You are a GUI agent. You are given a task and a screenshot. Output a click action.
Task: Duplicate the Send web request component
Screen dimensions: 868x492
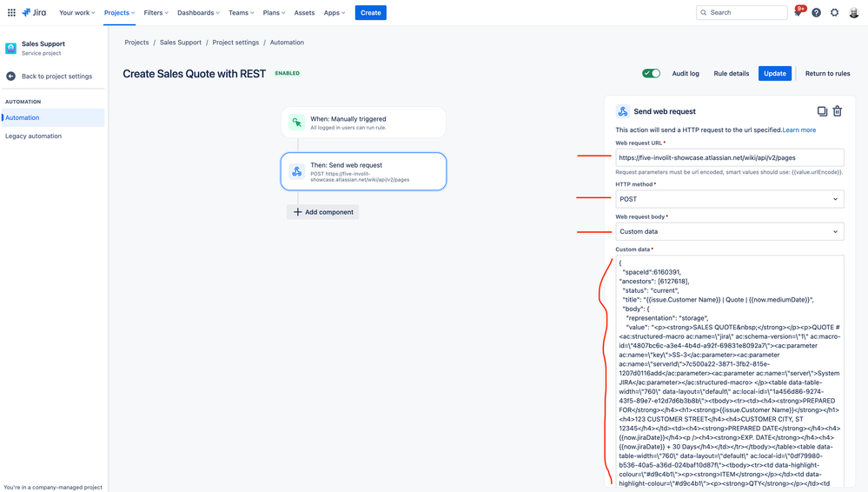pyautogui.click(x=822, y=111)
